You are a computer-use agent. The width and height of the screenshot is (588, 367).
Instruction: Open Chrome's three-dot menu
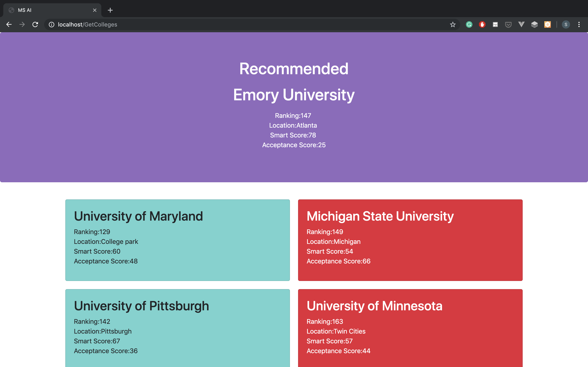click(x=579, y=24)
